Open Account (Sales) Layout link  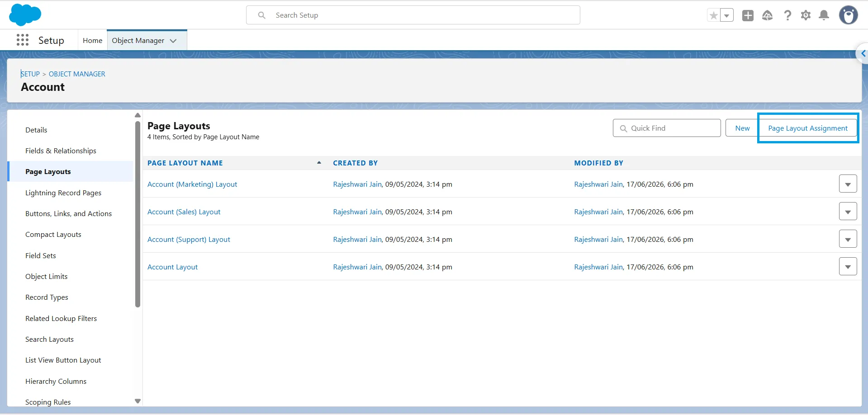[x=184, y=212]
